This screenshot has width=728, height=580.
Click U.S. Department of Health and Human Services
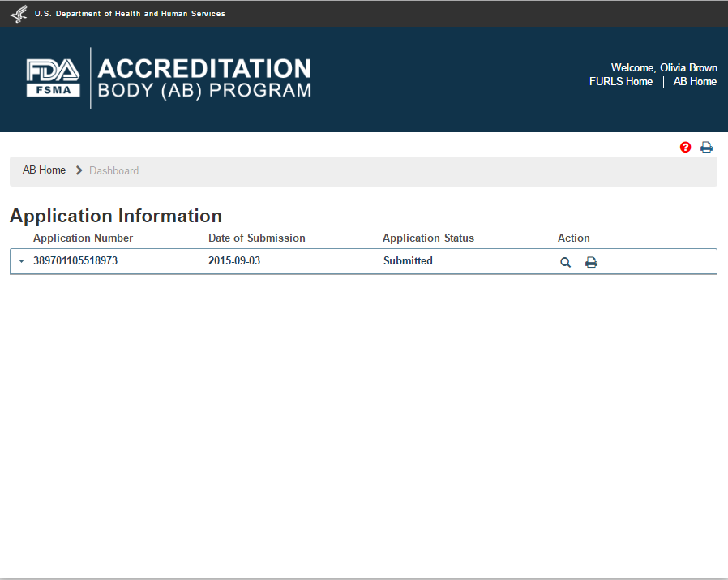pyautogui.click(x=130, y=14)
